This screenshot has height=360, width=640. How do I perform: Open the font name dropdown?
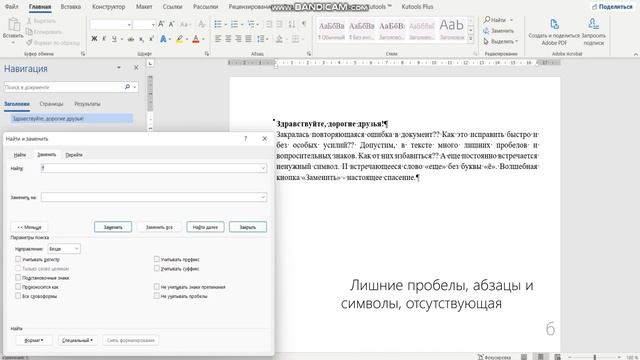coord(129,25)
